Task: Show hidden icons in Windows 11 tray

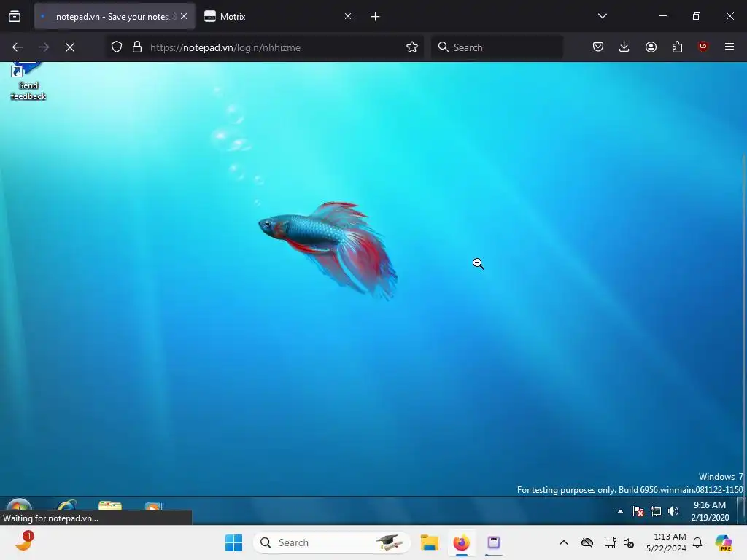Action: (564, 542)
